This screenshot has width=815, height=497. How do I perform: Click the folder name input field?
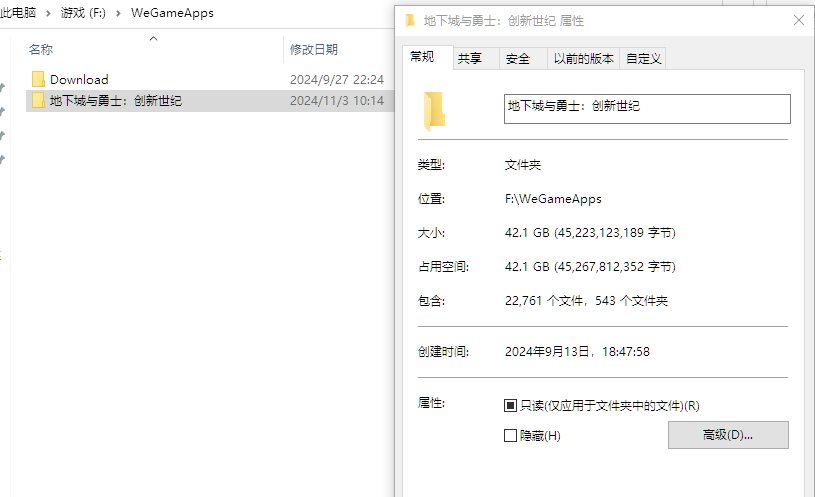coord(647,109)
